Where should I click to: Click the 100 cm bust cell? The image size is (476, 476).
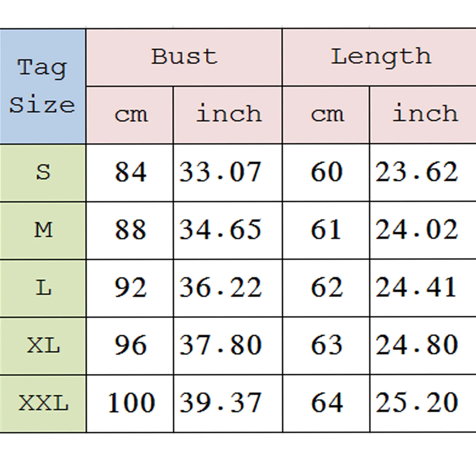point(131,403)
